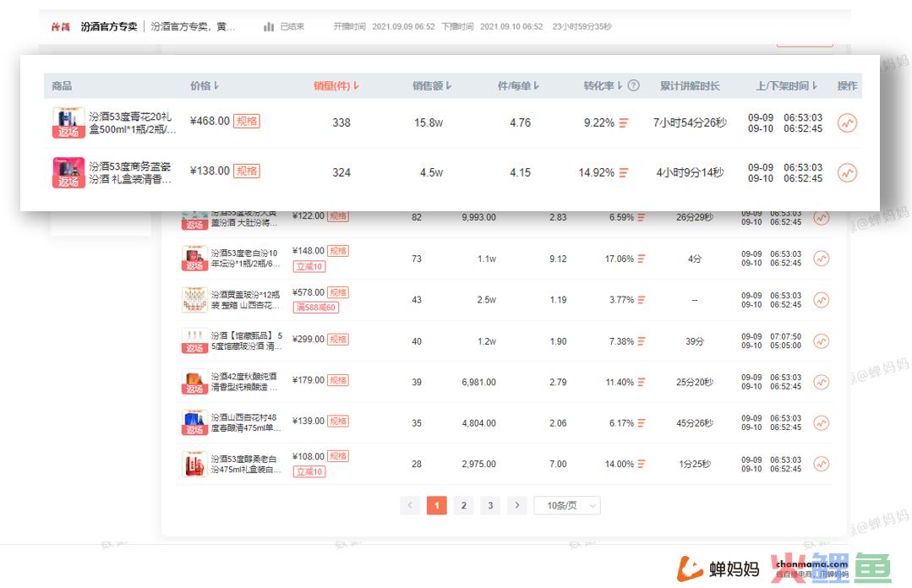Click the bars icon next to 6.59% conversion
Image resolution: width=912 pixels, height=588 pixels.
641,217
